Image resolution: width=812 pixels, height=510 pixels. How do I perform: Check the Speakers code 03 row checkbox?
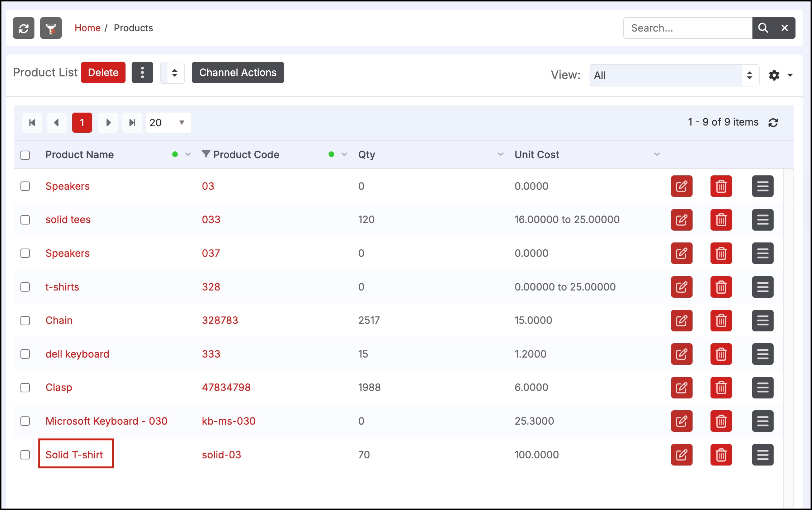(x=25, y=186)
